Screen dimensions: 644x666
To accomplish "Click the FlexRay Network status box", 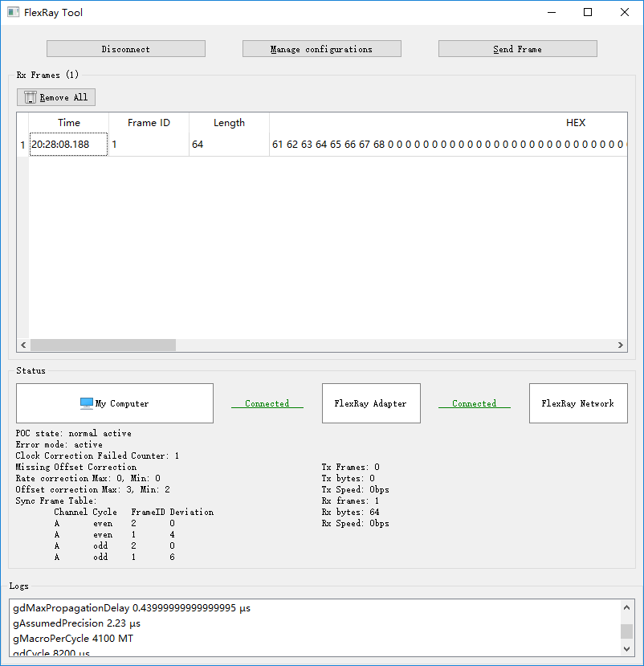I will pyautogui.click(x=578, y=403).
